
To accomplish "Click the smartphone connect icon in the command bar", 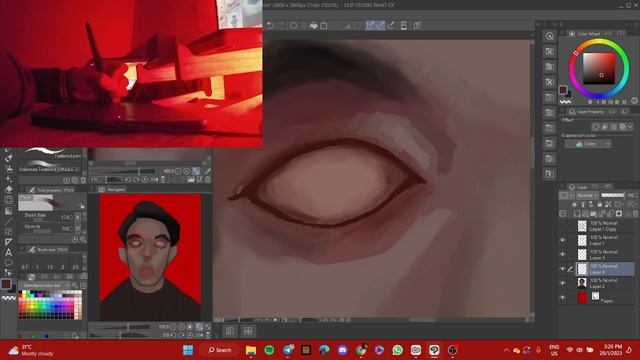I will 404,25.
